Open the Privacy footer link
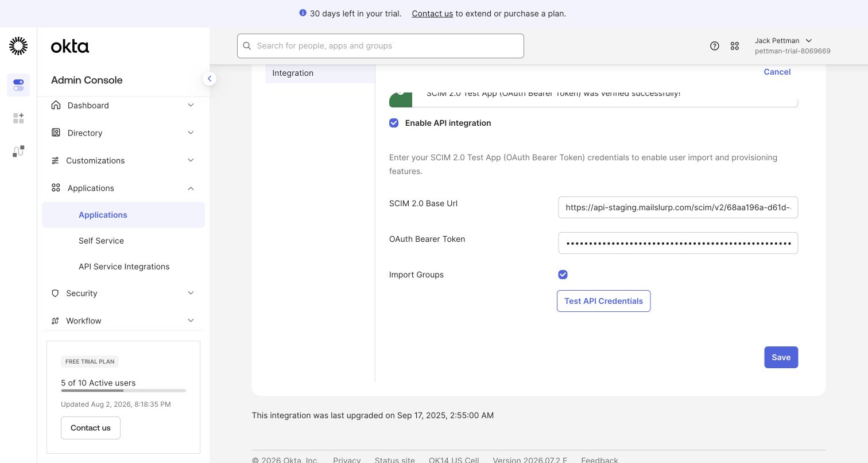 click(x=347, y=460)
